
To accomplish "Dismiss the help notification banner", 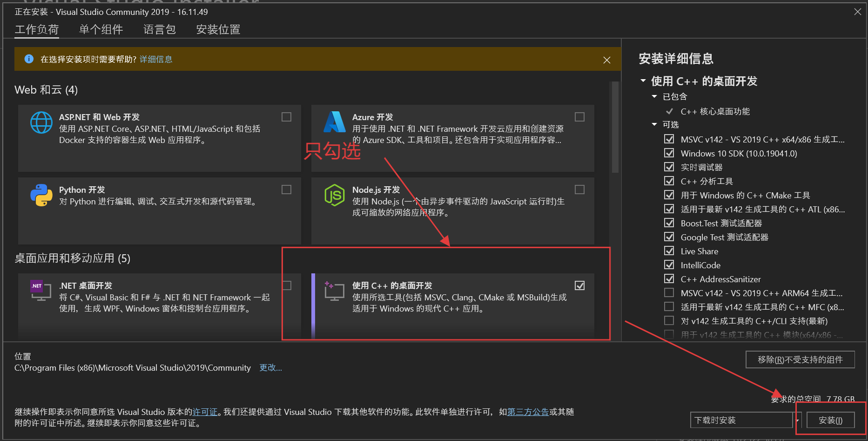I will (606, 60).
